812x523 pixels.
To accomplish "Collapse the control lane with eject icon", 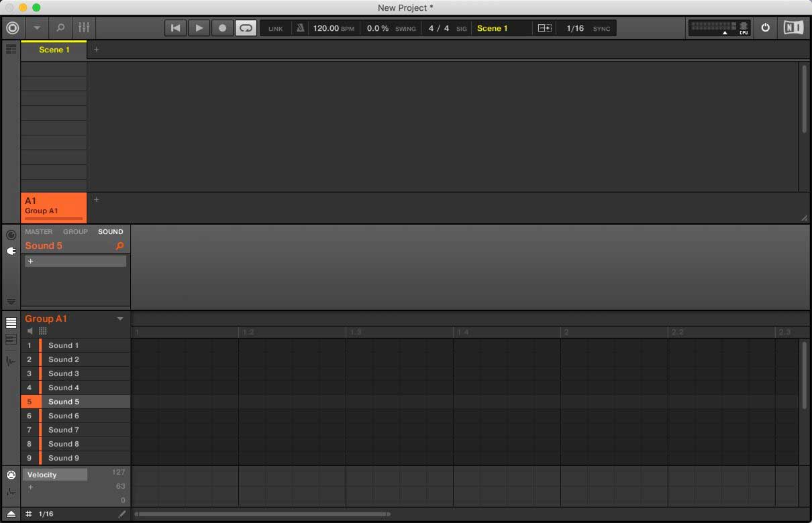I will 11,514.
